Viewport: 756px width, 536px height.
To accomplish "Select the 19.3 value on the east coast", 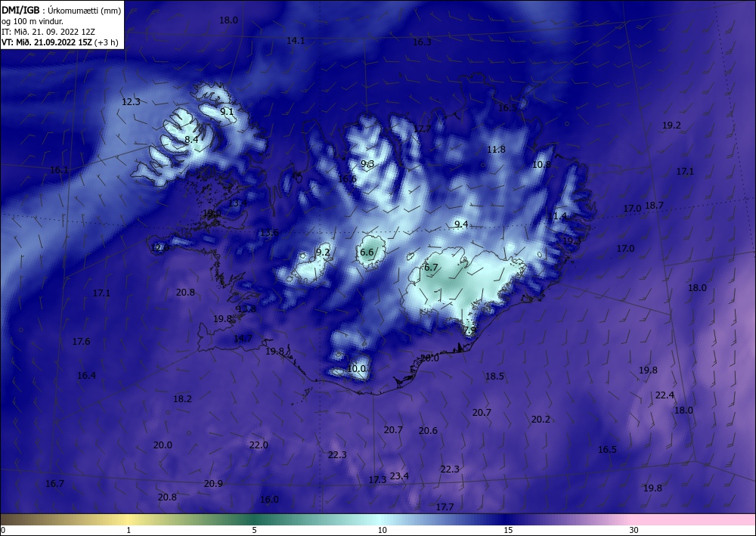I will [572, 240].
